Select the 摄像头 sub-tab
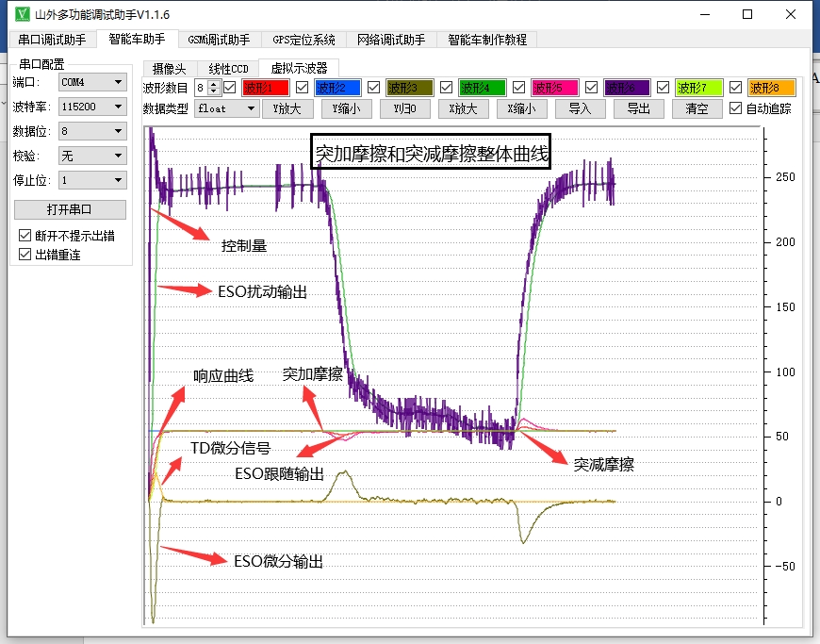Viewport: 820px width, 644px height. 170,69
